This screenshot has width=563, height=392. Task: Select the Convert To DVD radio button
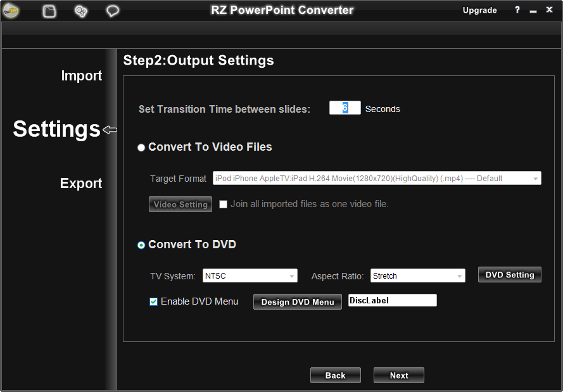tap(141, 245)
